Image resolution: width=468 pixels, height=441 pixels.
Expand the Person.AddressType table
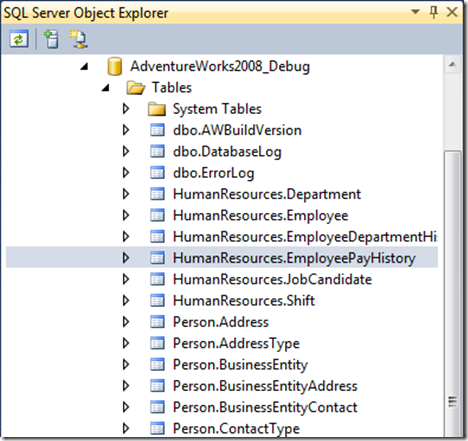point(126,343)
